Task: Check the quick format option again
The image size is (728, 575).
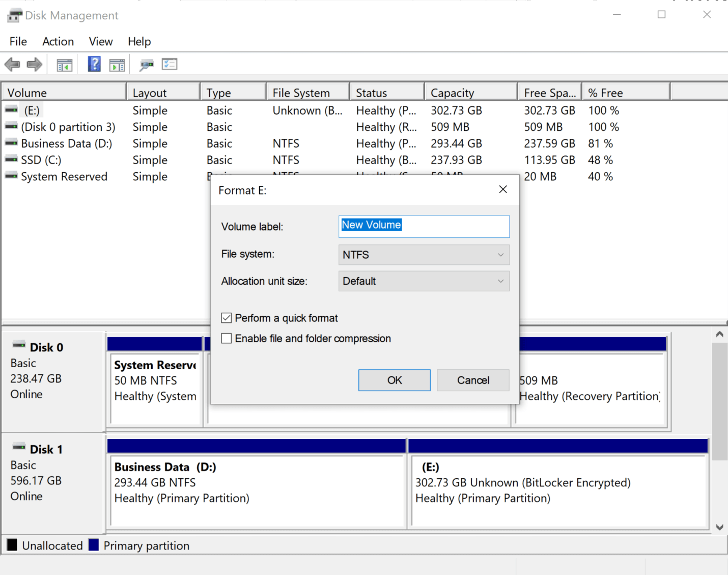Action: (226, 317)
